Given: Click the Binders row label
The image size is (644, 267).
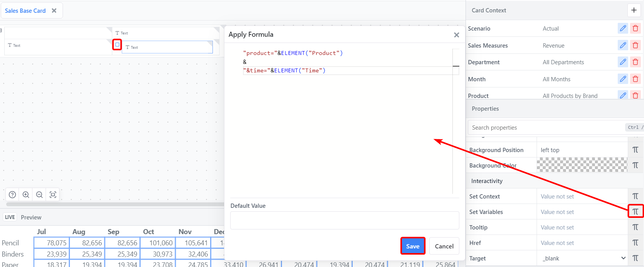Looking at the screenshot, I should pyautogui.click(x=13, y=254).
